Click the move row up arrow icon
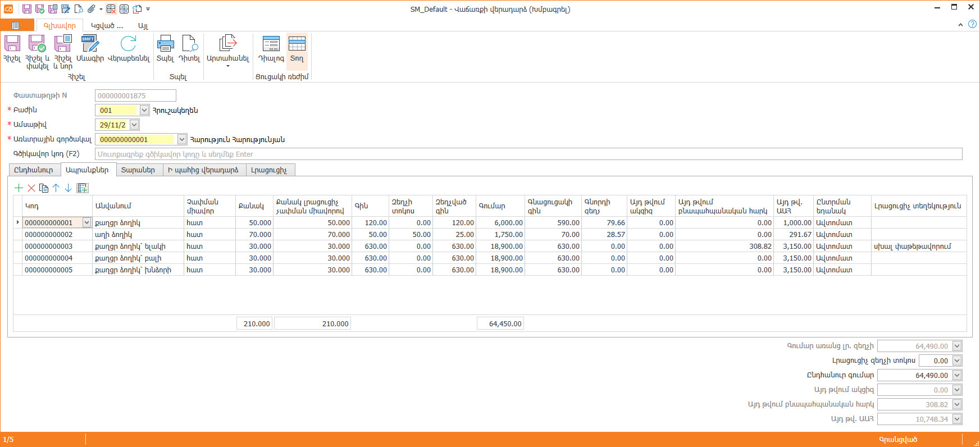Image resolution: width=980 pixels, height=447 pixels. pos(56,188)
